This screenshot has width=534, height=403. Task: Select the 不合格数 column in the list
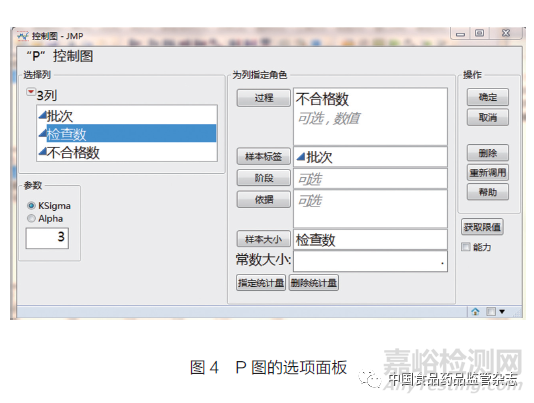(x=127, y=152)
